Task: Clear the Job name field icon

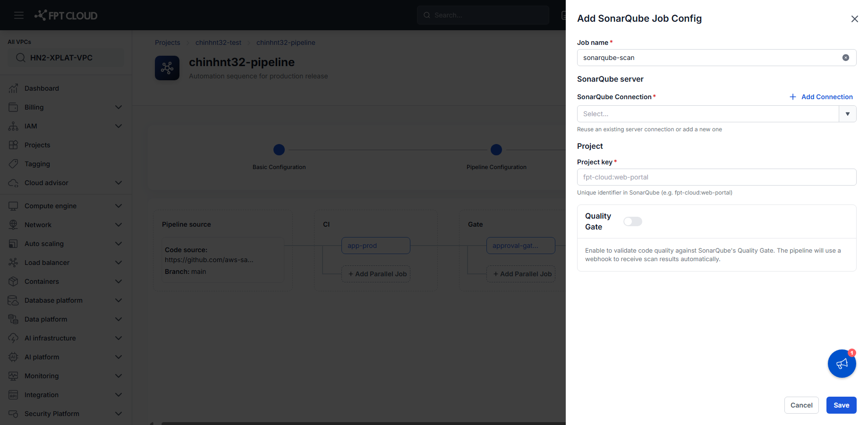Action: click(846, 58)
